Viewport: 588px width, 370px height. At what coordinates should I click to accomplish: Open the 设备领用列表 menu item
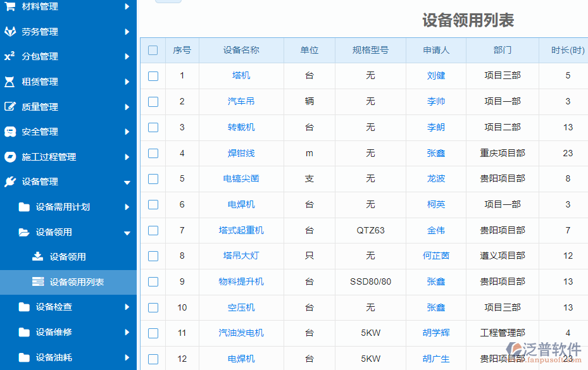pyautogui.click(x=77, y=282)
